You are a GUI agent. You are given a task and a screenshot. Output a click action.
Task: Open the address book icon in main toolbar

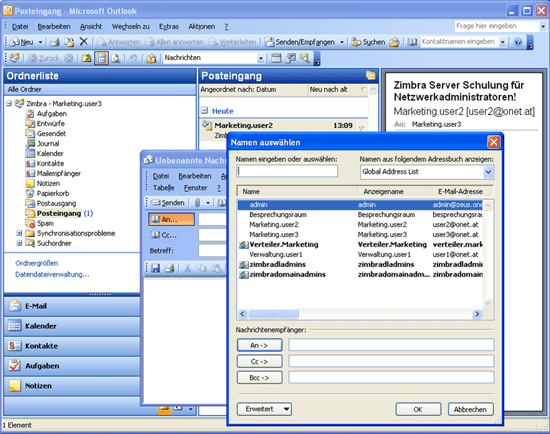(x=412, y=42)
